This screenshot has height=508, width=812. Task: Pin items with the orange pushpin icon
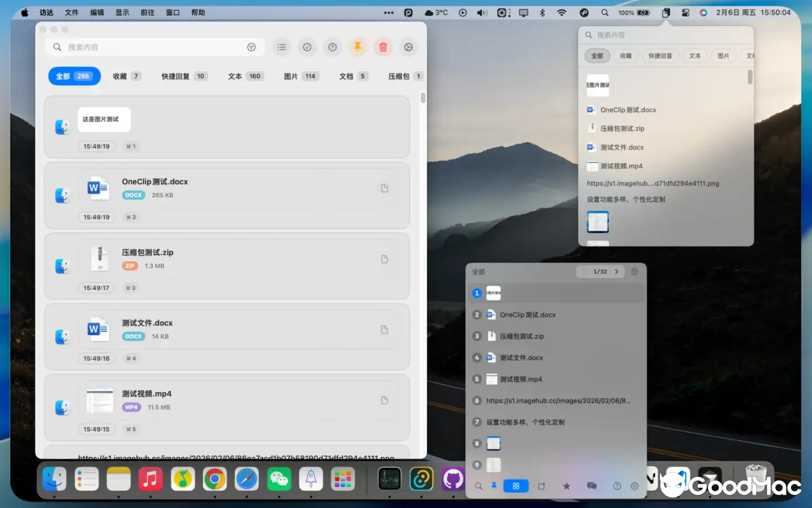[357, 46]
